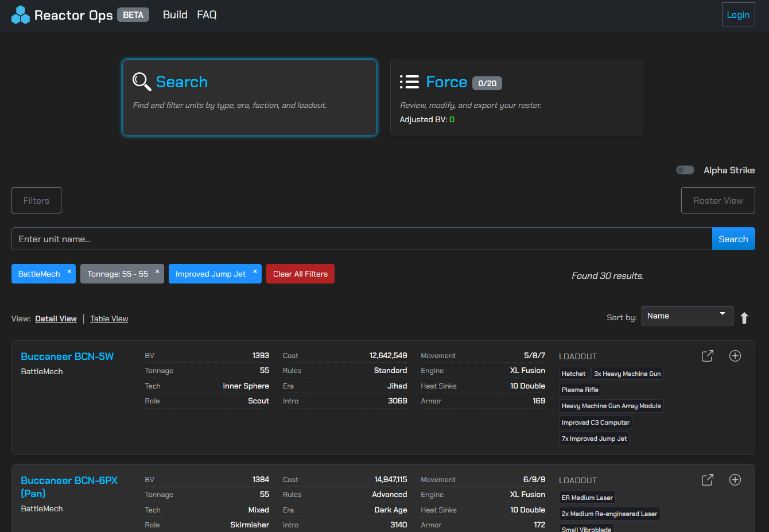Open the FAQ page

(207, 15)
